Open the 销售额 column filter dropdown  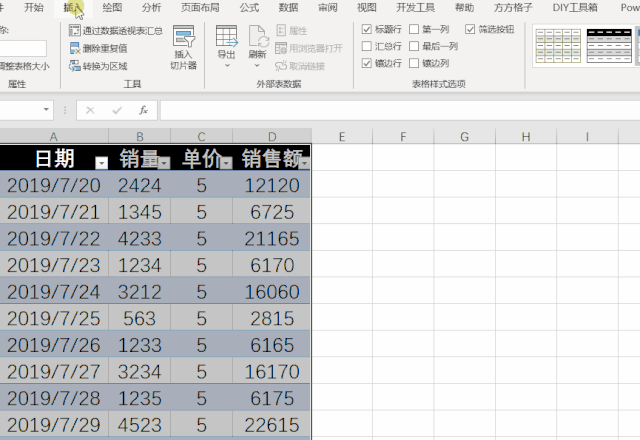click(x=305, y=163)
